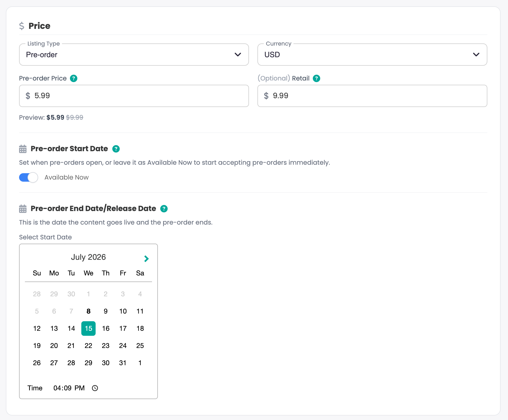Select July 27 in the calendar
Image resolution: width=508 pixels, height=420 pixels.
[x=54, y=363]
